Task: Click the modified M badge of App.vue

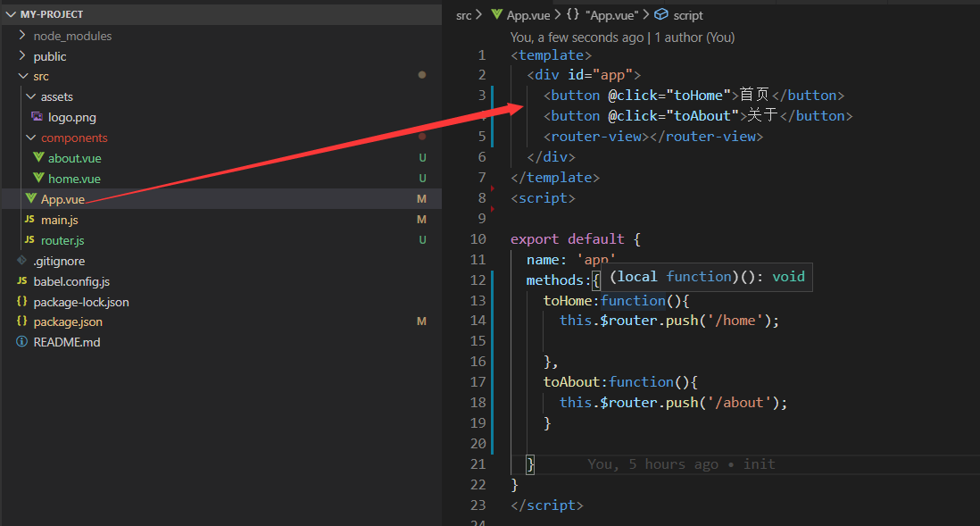Action: tap(422, 199)
